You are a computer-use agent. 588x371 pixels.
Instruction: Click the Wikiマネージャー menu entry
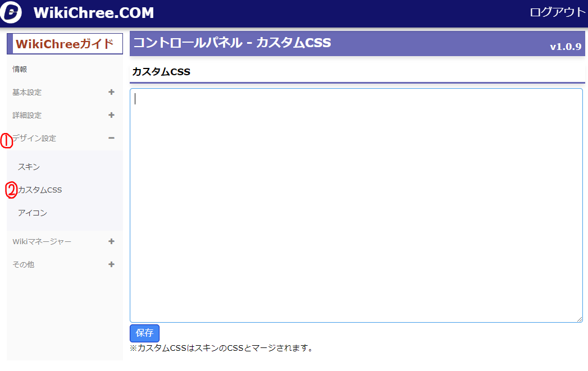(42, 242)
